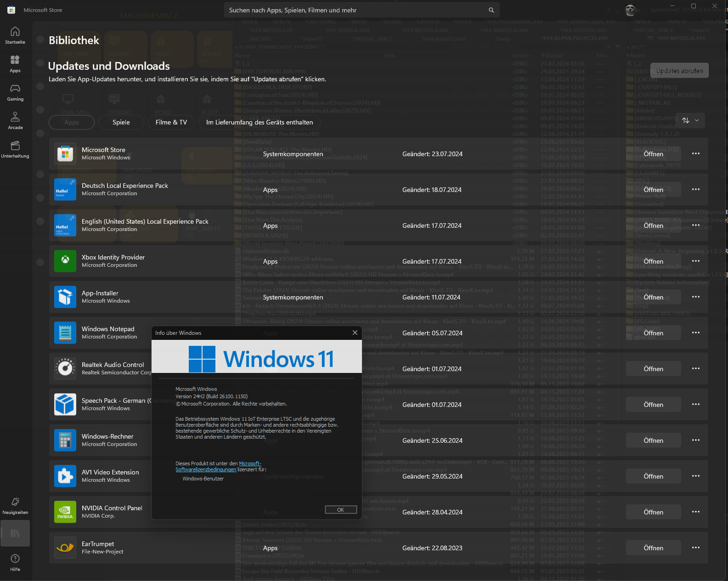Click the App-Installer icon

(65, 297)
